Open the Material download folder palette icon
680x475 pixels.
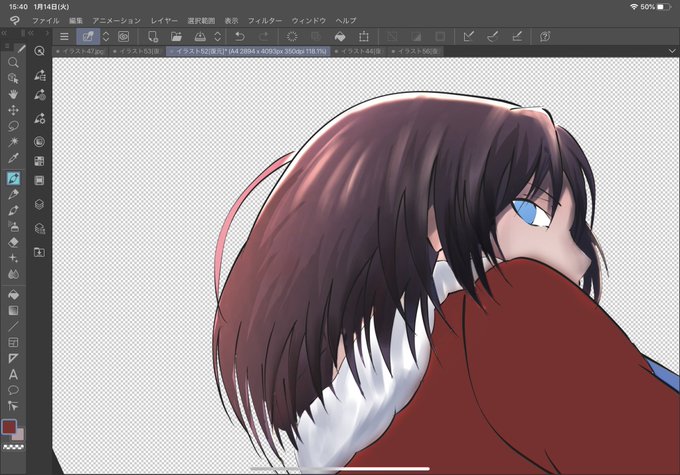click(x=39, y=252)
